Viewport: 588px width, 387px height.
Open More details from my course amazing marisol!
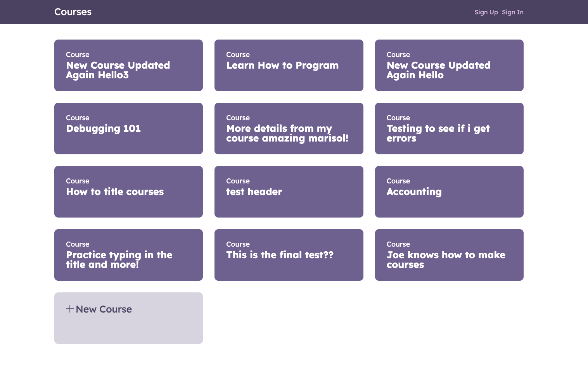point(289,128)
